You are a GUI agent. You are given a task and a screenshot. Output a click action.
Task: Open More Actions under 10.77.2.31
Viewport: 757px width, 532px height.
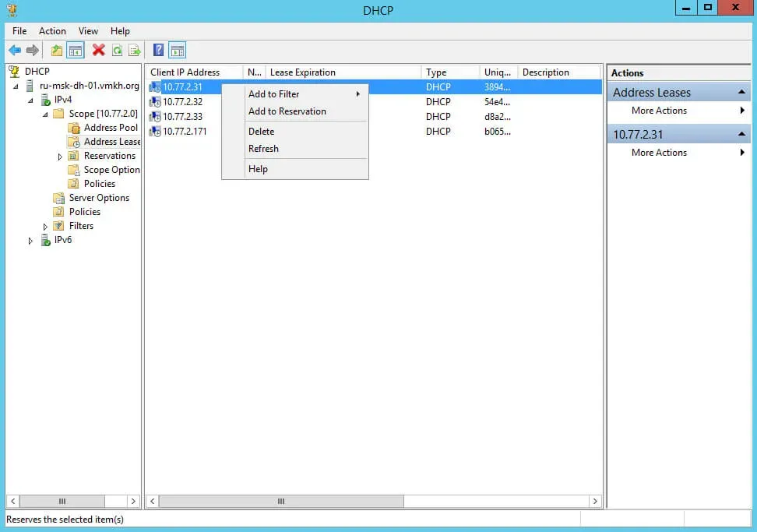pyautogui.click(x=679, y=153)
